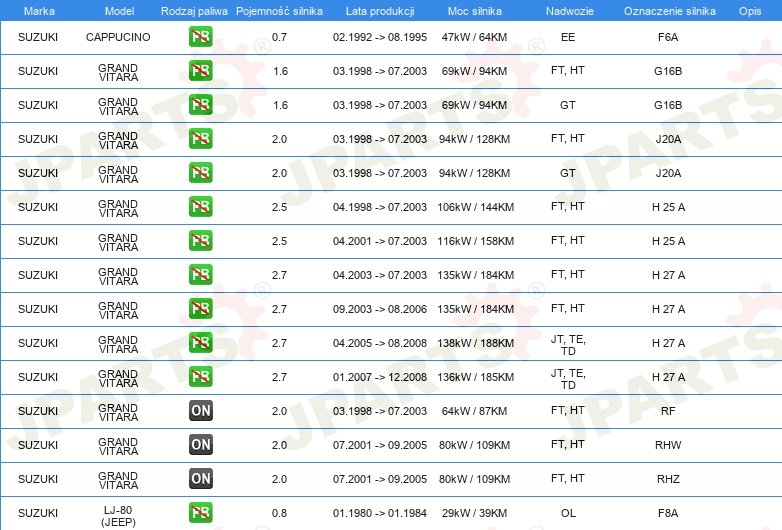Click the RHZ engine code
This screenshot has height=530, width=782.
click(668, 479)
